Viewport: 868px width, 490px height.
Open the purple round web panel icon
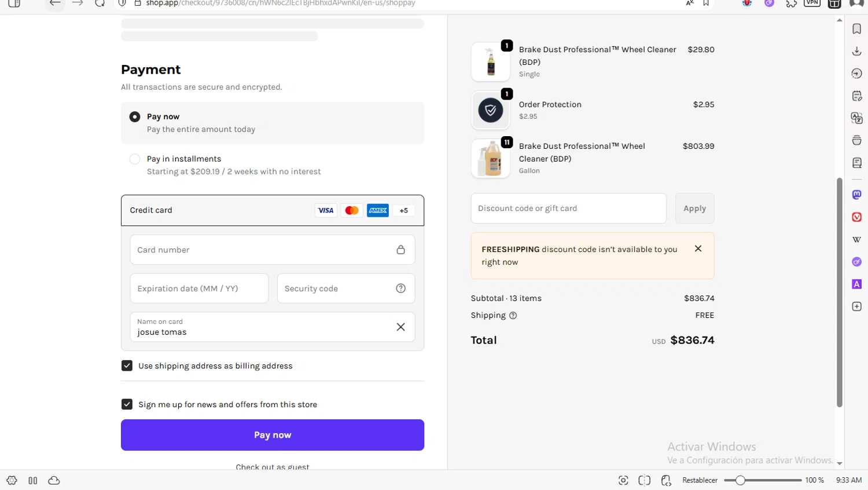tap(856, 262)
